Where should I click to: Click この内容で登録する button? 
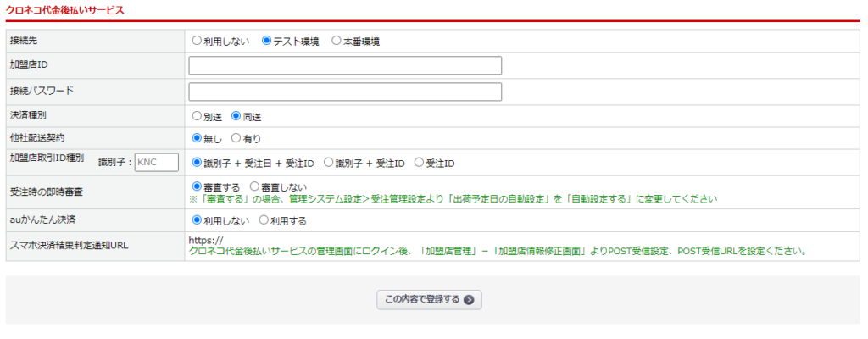tap(429, 300)
